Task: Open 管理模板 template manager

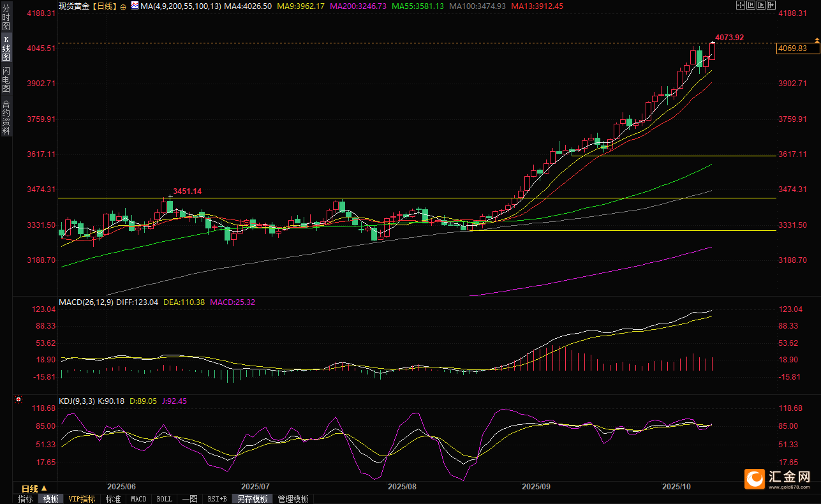Action: [x=293, y=499]
